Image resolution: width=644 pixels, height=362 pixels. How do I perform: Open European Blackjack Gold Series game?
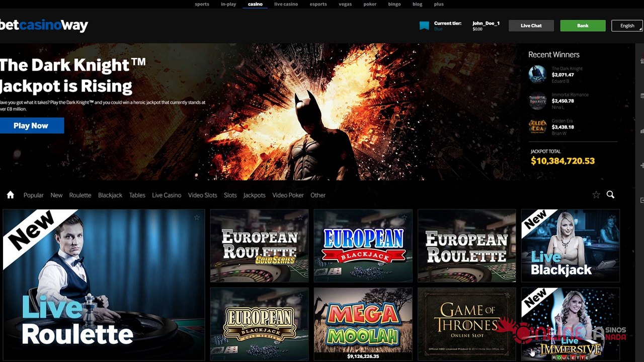coord(259,324)
